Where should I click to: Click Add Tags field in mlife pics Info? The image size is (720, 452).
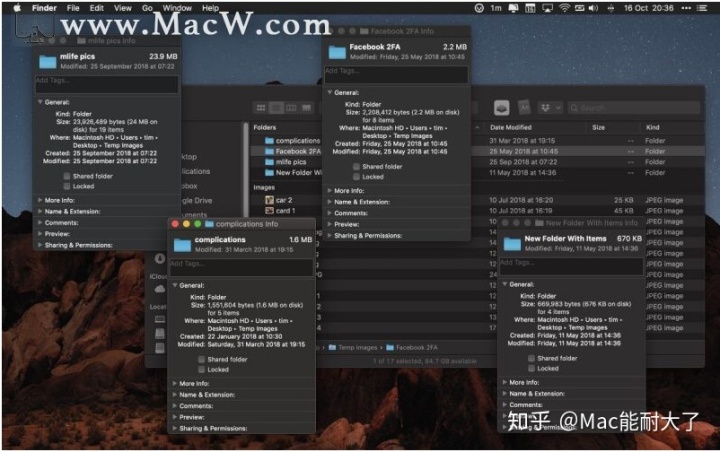coord(107,84)
